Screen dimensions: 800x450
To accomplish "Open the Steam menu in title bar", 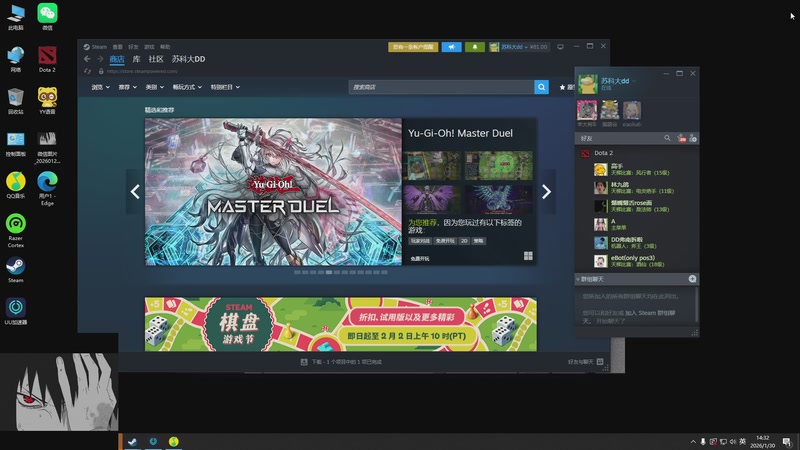I will 99,47.
